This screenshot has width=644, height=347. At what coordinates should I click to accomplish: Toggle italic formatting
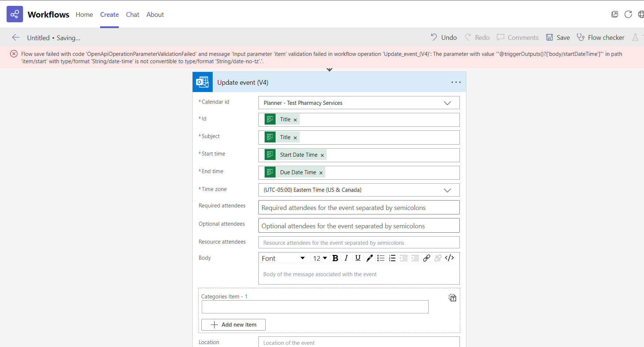tap(346, 258)
